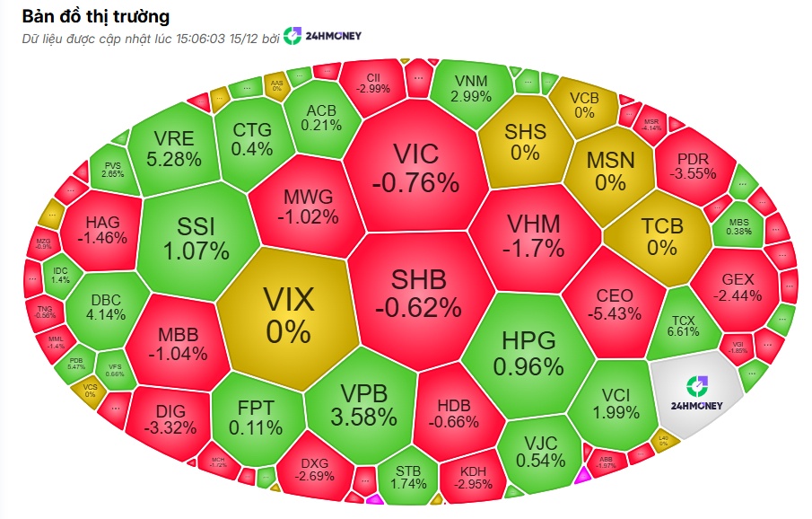Open the VNM 2.99% cell
The height and width of the screenshot is (519, 812).
[471, 84]
